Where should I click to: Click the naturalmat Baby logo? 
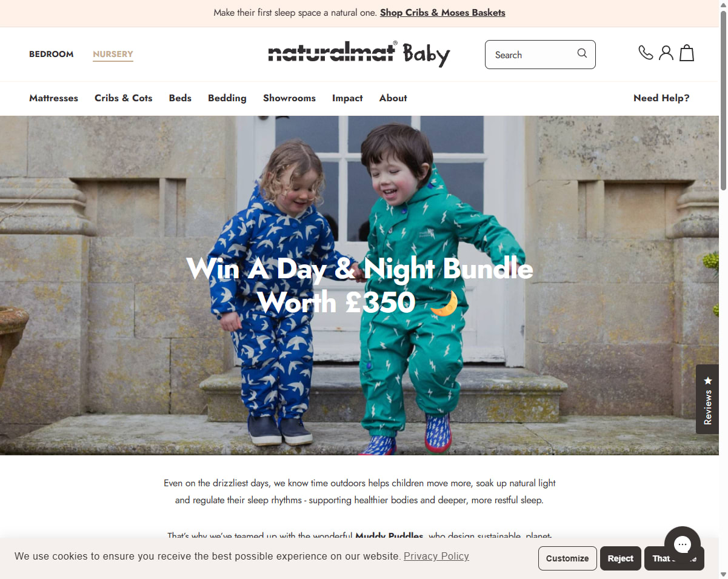click(359, 54)
